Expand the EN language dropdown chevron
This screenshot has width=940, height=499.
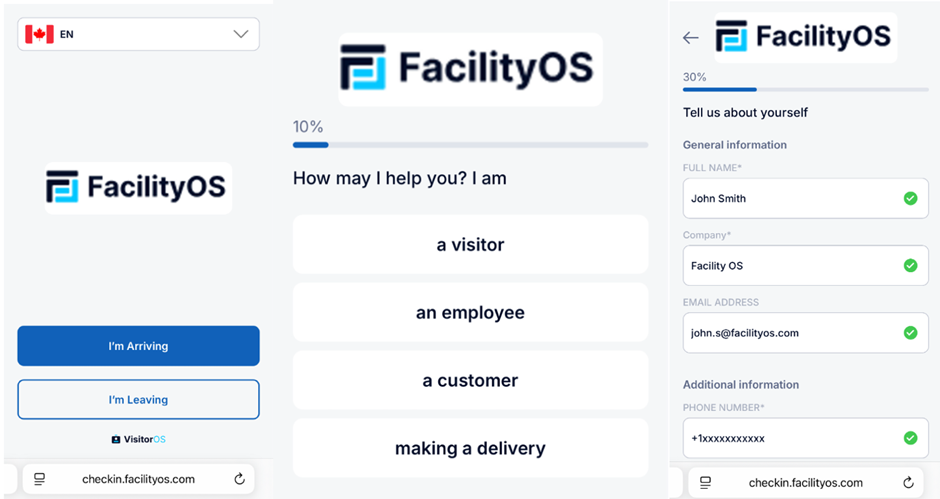point(240,34)
